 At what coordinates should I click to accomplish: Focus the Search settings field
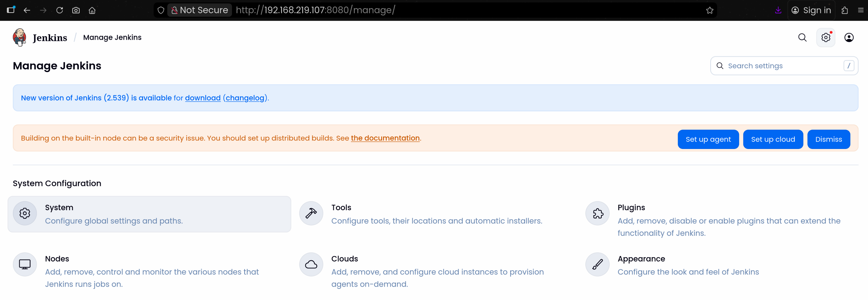784,66
